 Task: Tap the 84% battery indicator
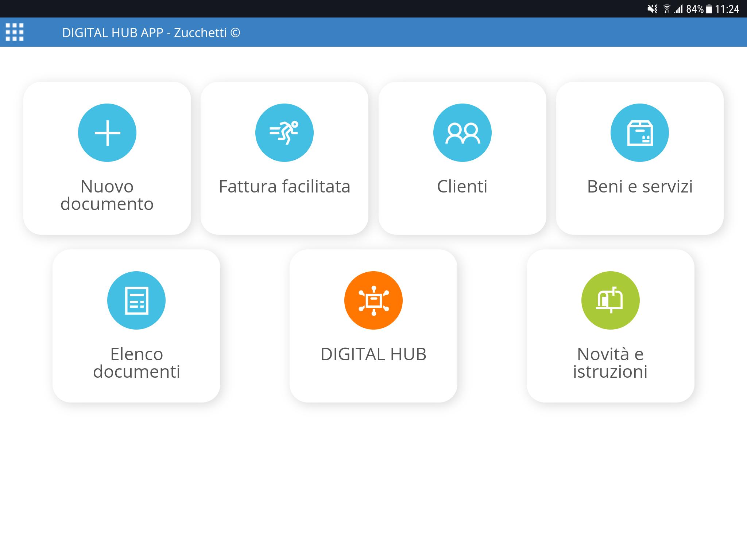point(699,9)
